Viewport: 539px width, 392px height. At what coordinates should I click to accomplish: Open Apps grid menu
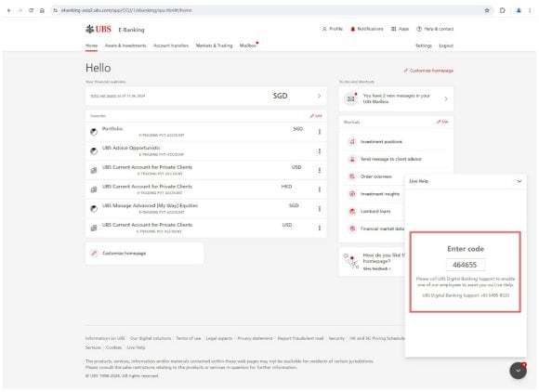tap(400, 29)
